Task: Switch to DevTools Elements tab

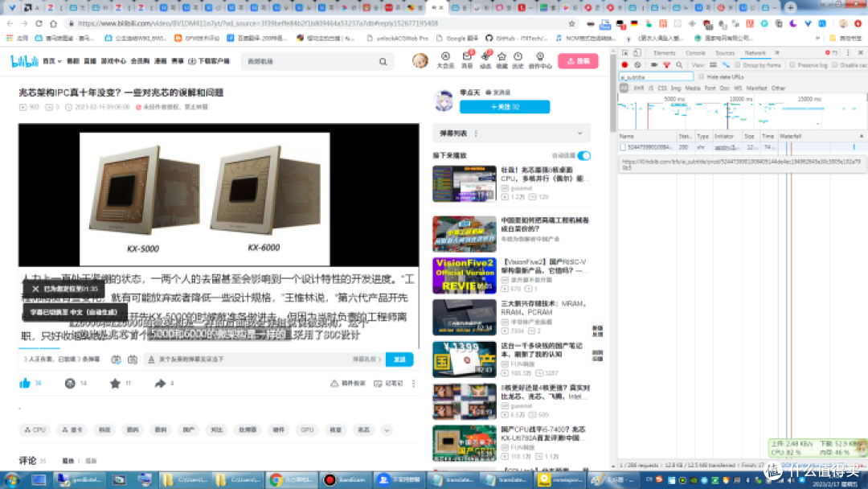Action: pyautogui.click(x=665, y=52)
